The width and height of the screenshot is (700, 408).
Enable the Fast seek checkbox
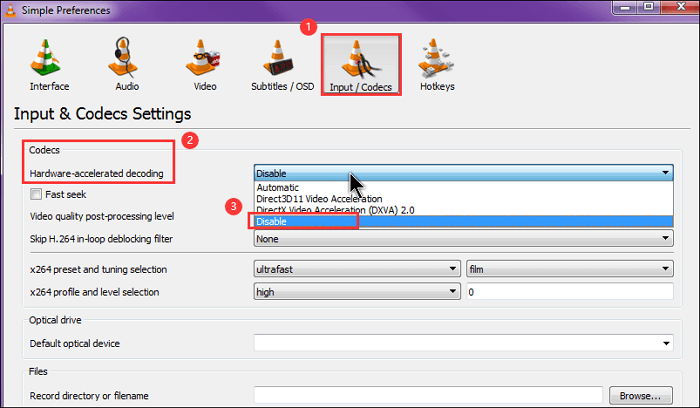pos(36,194)
